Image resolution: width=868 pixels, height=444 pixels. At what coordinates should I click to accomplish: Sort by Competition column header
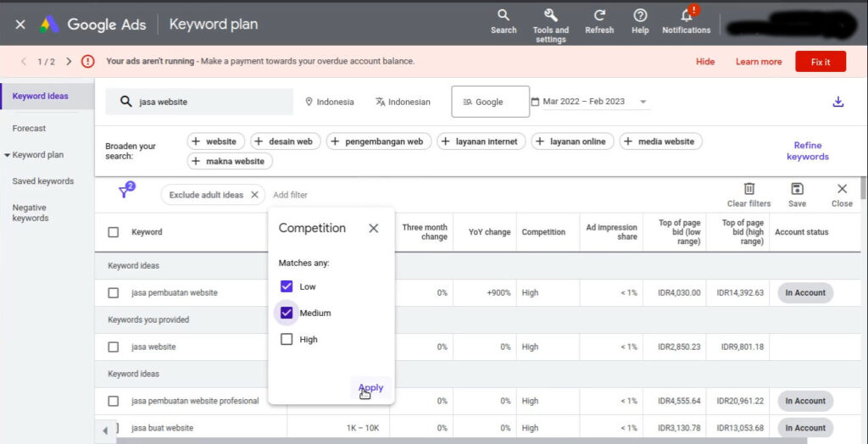click(x=543, y=232)
